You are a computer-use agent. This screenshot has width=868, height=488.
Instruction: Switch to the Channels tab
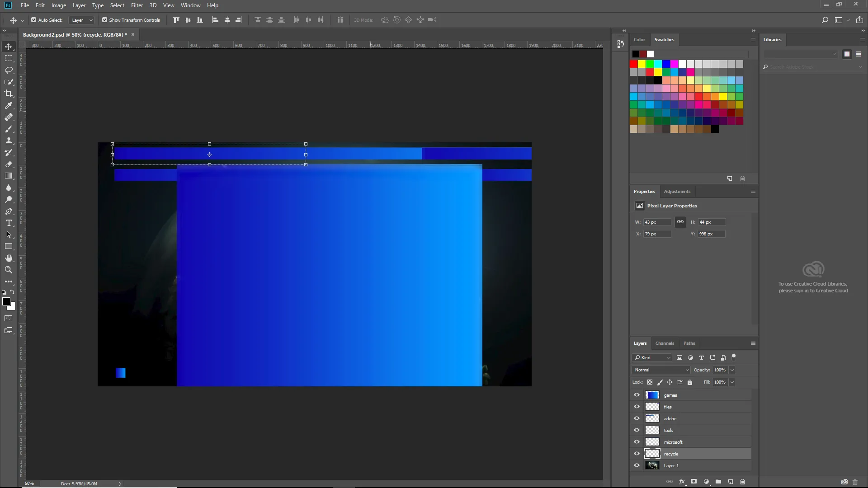click(x=665, y=343)
